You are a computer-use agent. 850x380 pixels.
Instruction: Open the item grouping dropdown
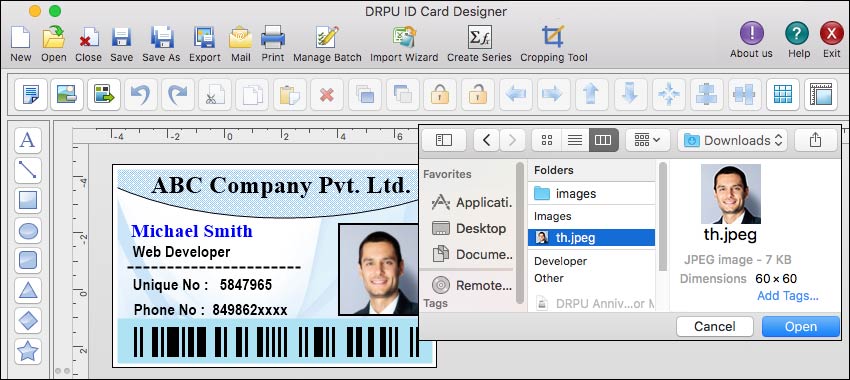647,140
